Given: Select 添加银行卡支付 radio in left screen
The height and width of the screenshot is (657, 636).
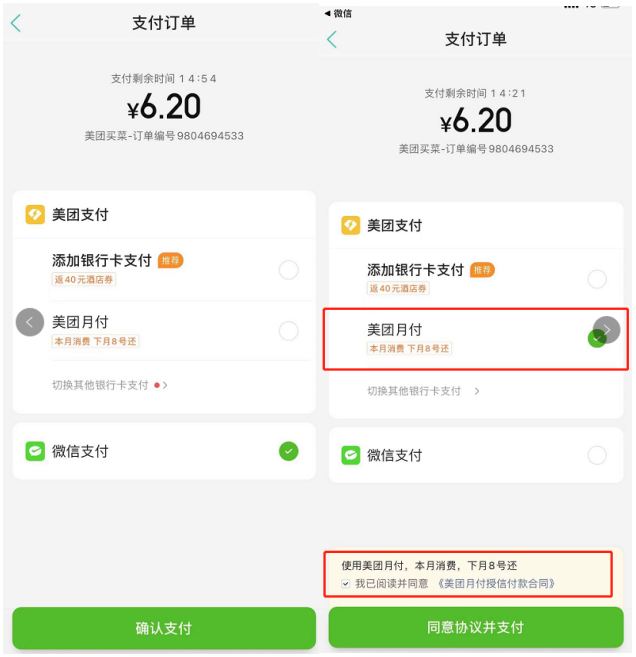Looking at the screenshot, I should click(288, 269).
